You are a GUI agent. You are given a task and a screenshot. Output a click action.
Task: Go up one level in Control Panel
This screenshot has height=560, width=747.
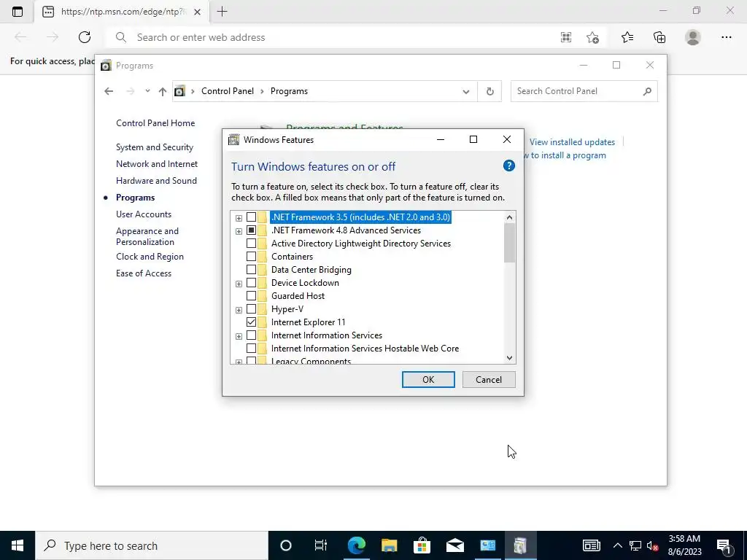tap(163, 91)
